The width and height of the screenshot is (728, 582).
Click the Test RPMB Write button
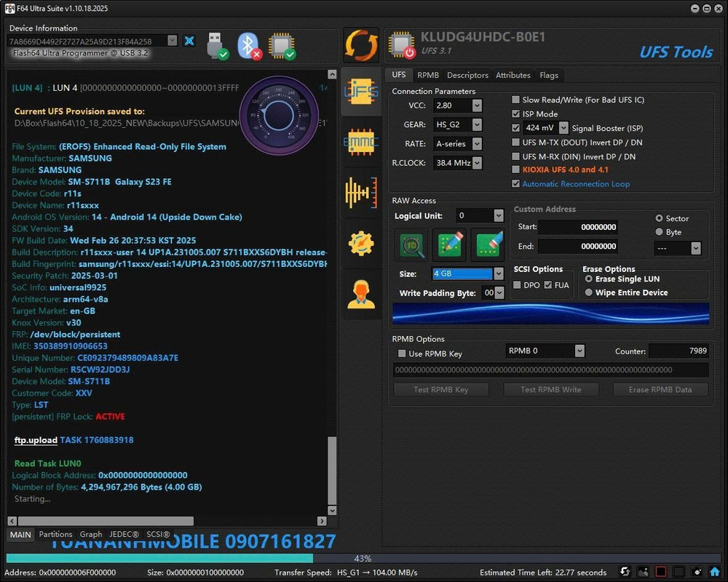click(x=550, y=389)
